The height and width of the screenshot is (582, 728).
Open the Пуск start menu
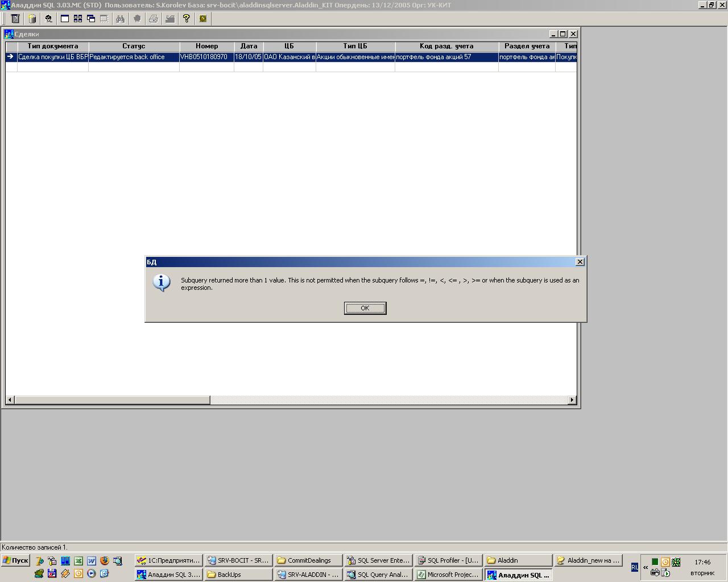pyautogui.click(x=15, y=560)
